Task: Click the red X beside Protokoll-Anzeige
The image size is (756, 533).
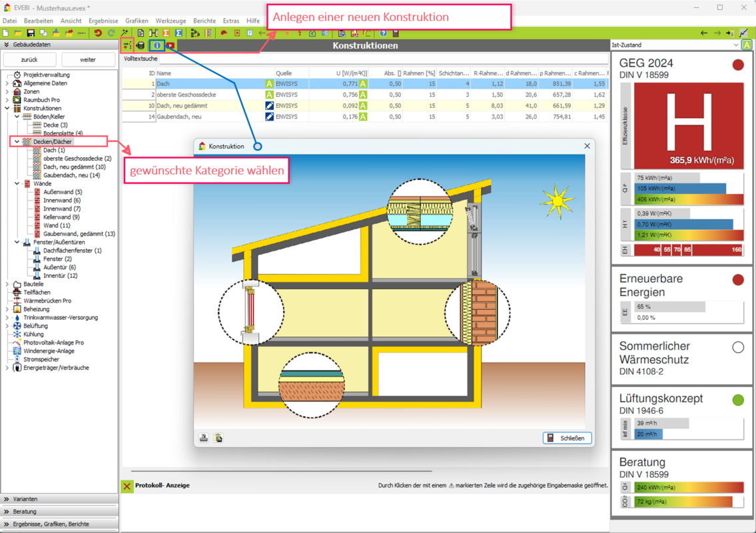Action: tap(127, 486)
